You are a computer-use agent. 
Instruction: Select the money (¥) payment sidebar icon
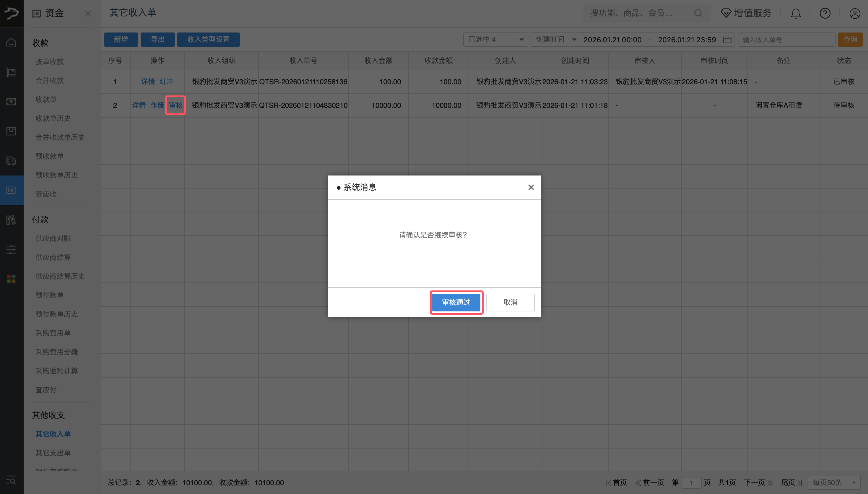click(x=11, y=101)
